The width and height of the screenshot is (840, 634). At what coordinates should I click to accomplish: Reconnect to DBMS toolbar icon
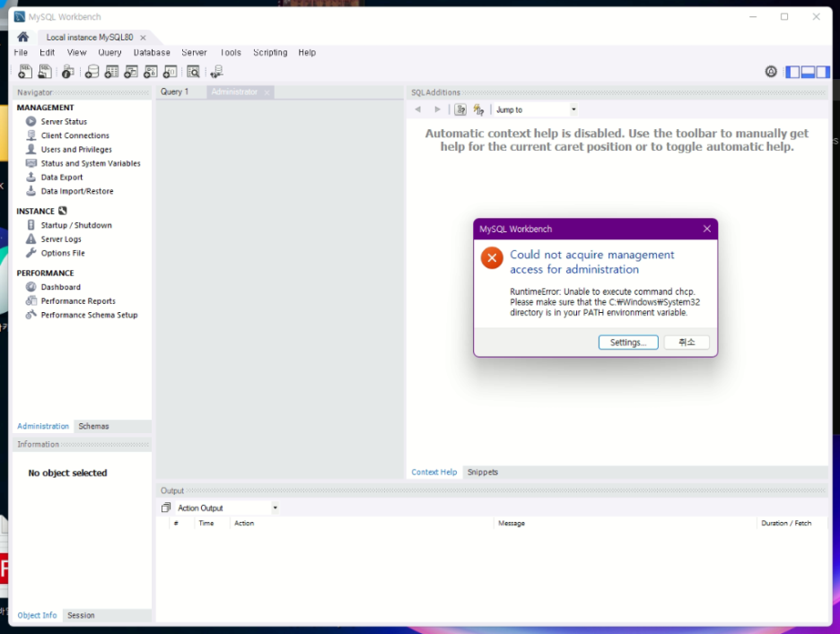(x=217, y=71)
